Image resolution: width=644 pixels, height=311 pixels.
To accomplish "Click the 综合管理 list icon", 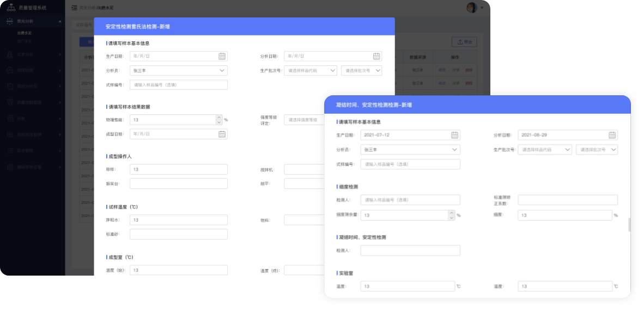I will click(10, 151).
